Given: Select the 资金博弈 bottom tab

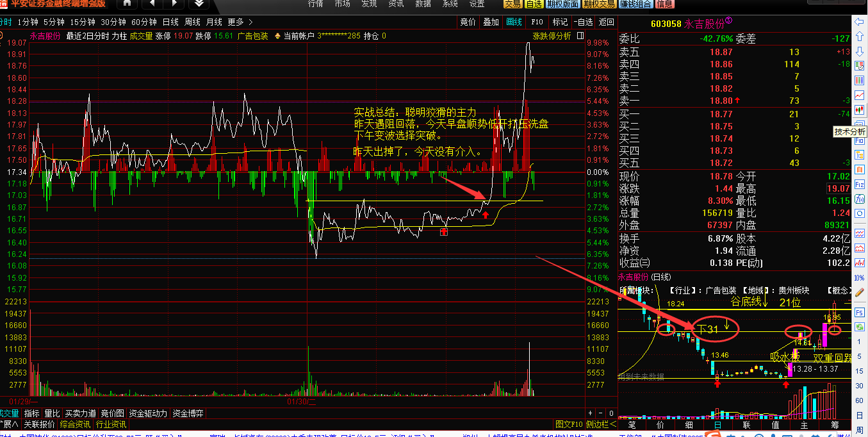Looking at the screenshot, I should click(188, 414).
